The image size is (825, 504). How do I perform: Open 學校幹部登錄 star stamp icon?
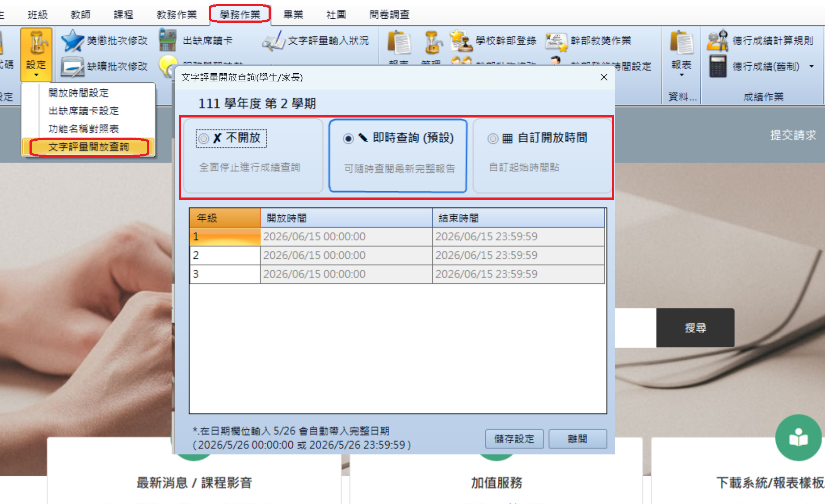pos(461,40)
